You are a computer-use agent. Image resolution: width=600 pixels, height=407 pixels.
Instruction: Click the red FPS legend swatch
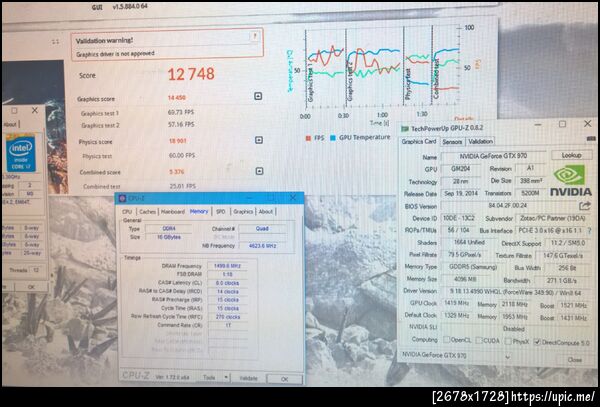308,138
